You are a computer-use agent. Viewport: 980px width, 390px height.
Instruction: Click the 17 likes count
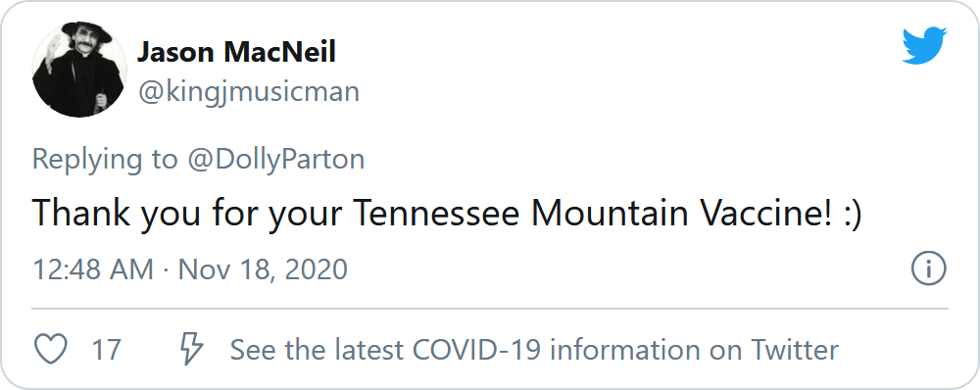(106, 350)
